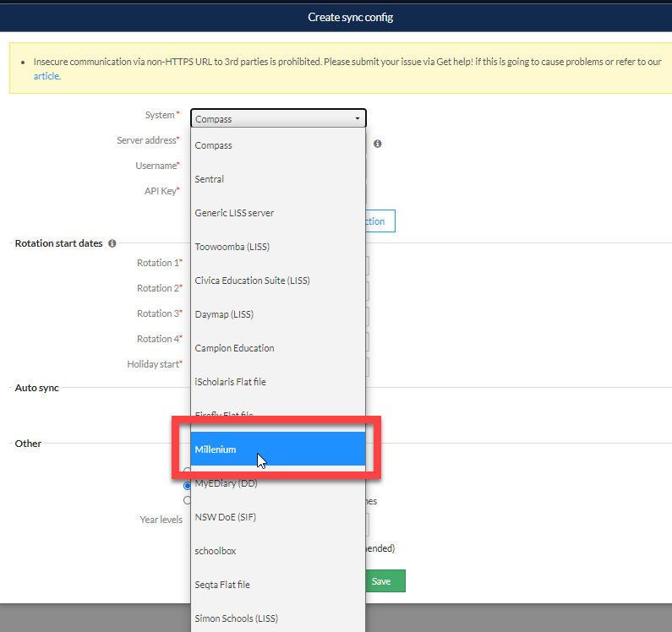
Task: Pick Generic LISS server option
Action: point(278,213)
